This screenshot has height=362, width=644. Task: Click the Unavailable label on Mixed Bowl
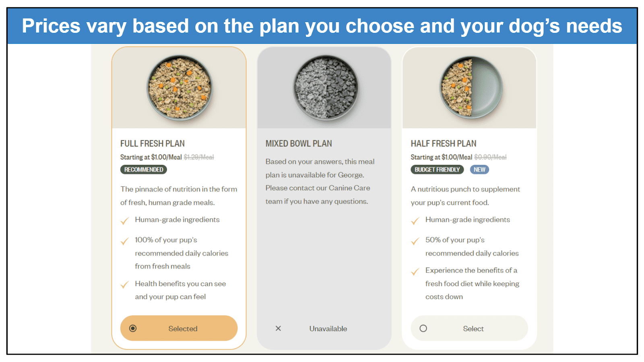(328, 329)
